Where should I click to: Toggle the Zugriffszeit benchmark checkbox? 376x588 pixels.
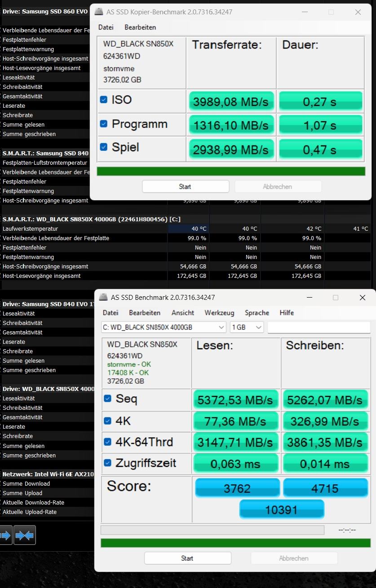108,463
